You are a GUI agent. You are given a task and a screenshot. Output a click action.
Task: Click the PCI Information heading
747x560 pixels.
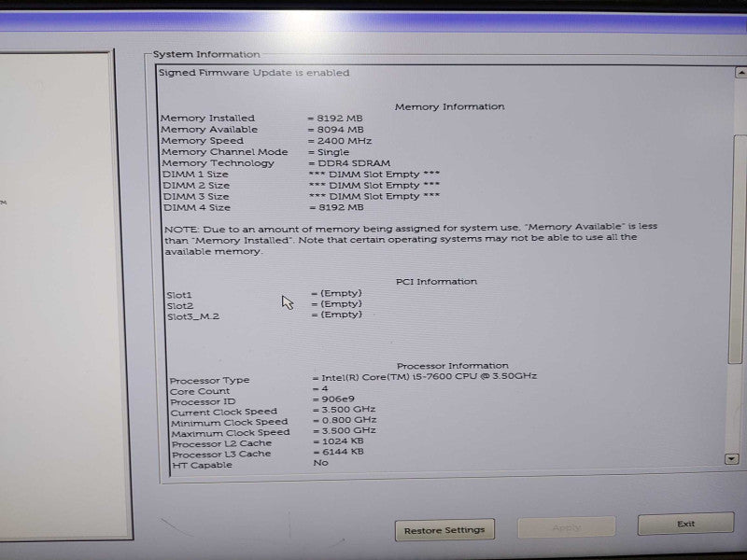coord(436,282)
